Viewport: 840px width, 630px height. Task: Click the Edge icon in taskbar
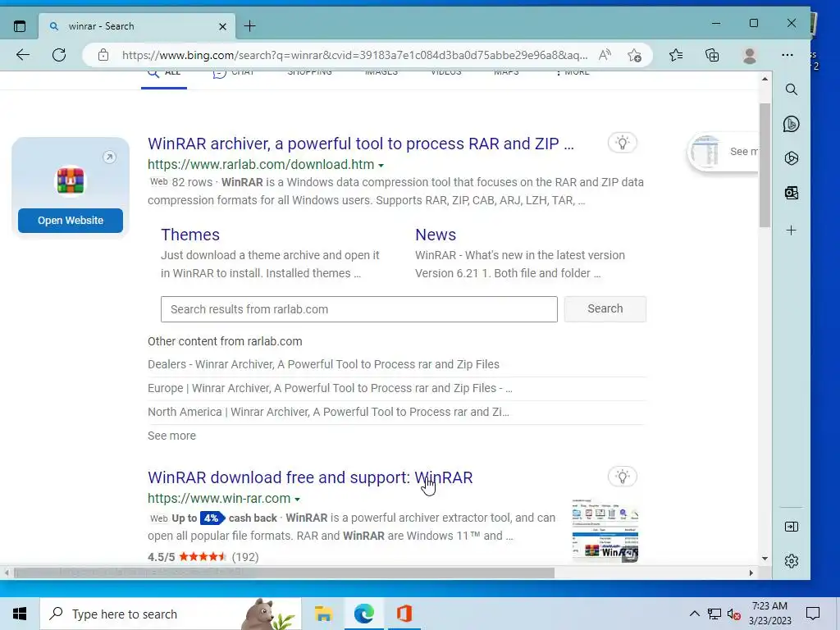[x=363, y=614]
